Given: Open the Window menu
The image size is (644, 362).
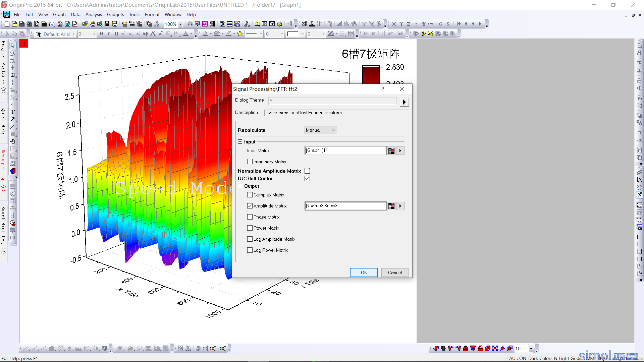Looking at the screenshot, I should tap(173, 14).
